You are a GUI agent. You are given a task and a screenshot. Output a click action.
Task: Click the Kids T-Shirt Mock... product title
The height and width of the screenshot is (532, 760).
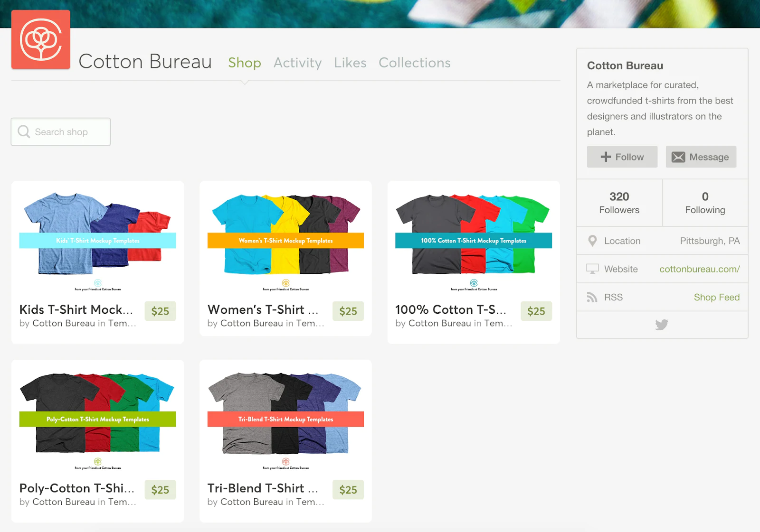click(76, 309)
